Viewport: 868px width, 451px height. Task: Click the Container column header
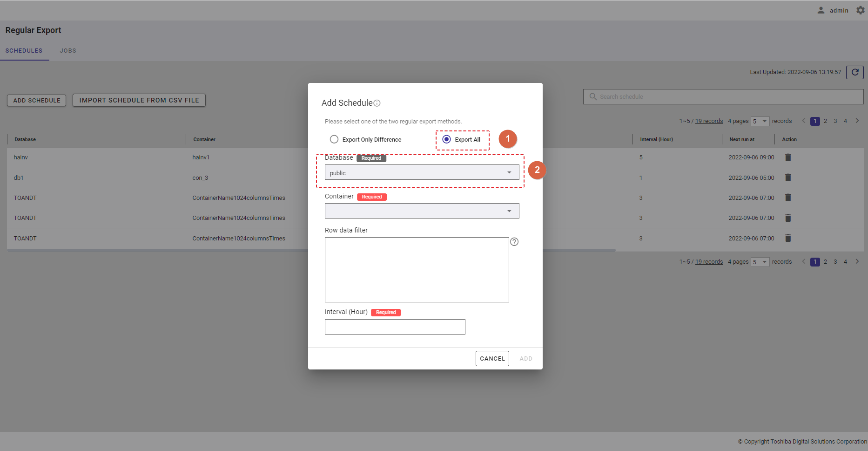point(204,139)
